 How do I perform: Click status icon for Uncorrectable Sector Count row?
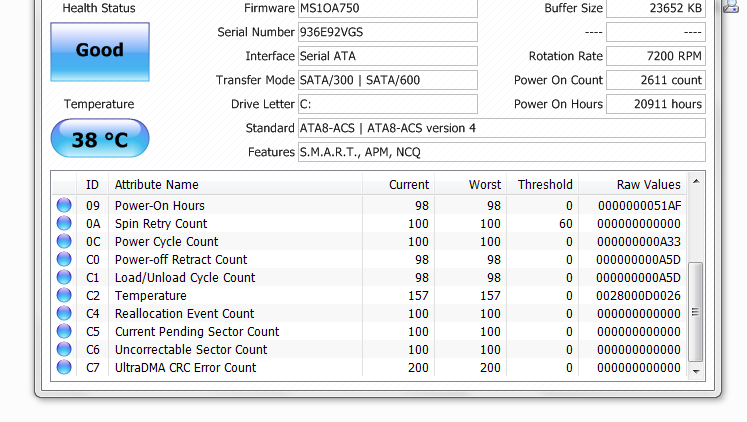point(64,349)
